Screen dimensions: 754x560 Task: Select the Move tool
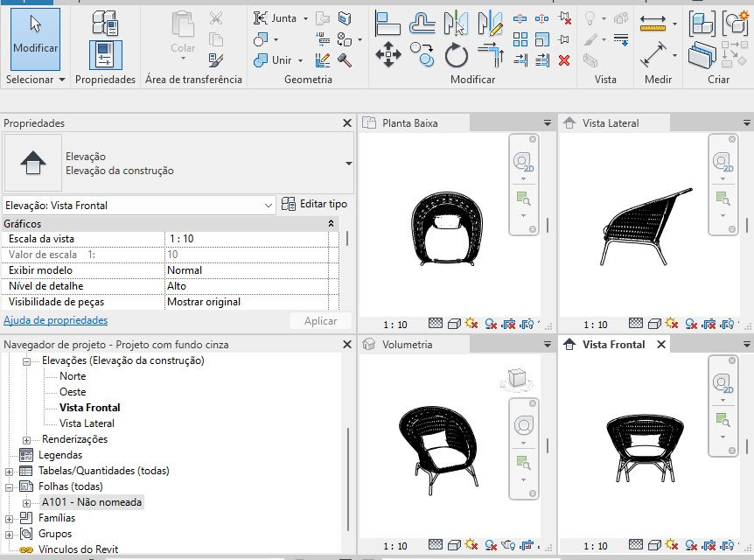(388, 54)
